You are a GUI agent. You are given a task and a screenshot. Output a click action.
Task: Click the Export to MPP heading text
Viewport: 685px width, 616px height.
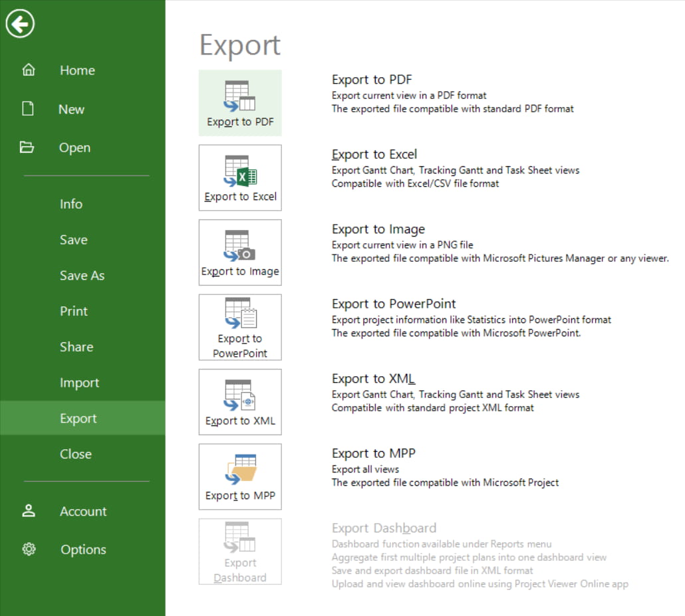click(372, 453)
